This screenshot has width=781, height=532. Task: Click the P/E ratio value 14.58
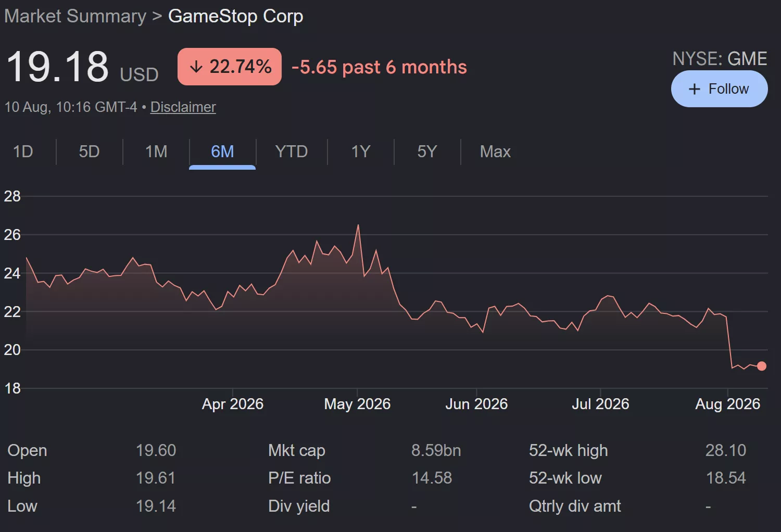pyautogui.click(x=432, y=478)
